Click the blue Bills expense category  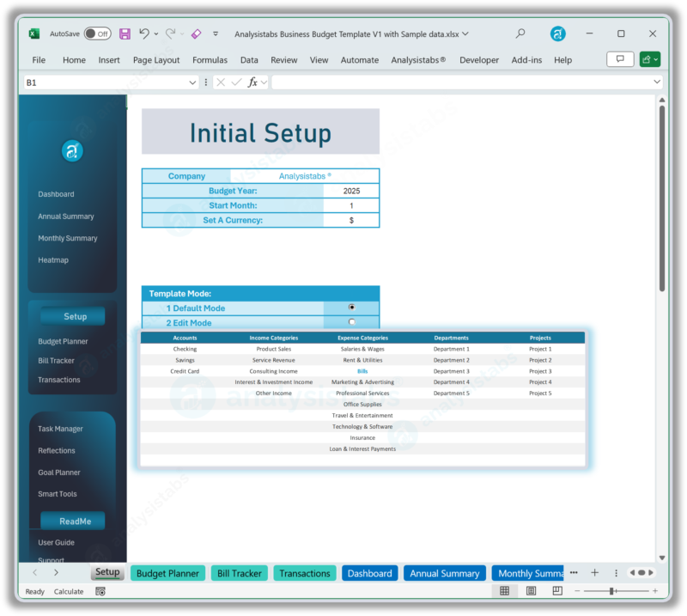[x=362, y=371]
